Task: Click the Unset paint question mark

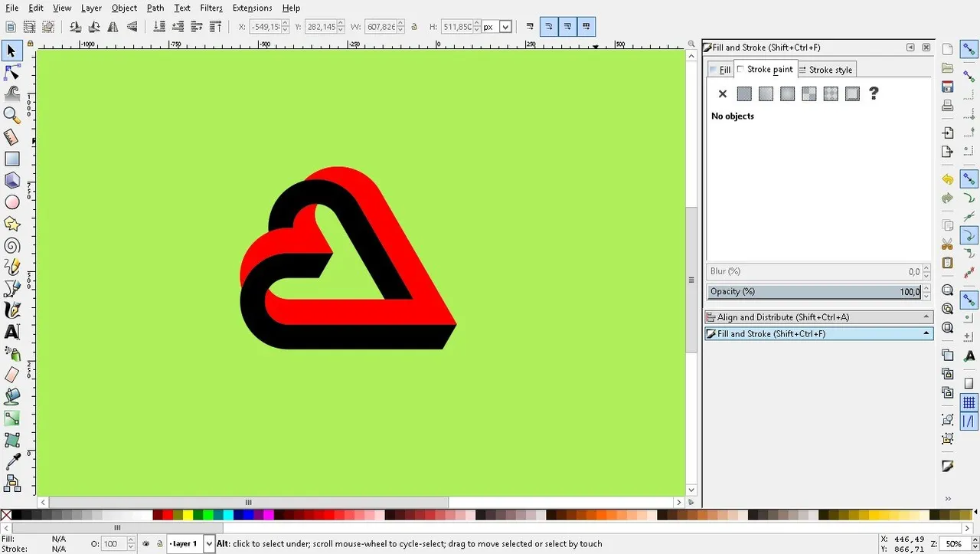Action: 874,93
